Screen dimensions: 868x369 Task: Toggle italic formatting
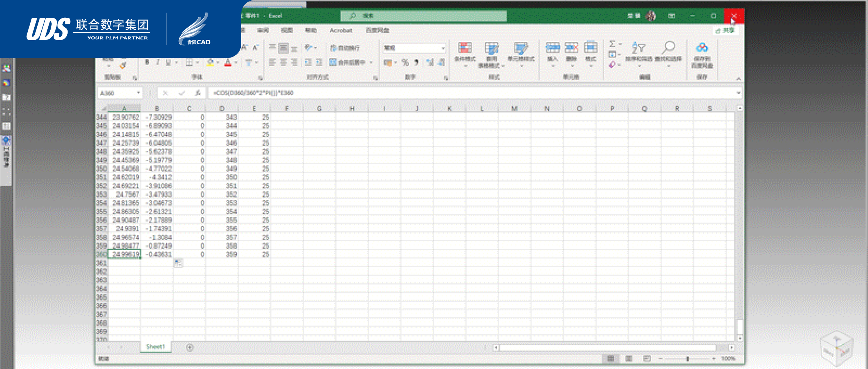point(158,62)
